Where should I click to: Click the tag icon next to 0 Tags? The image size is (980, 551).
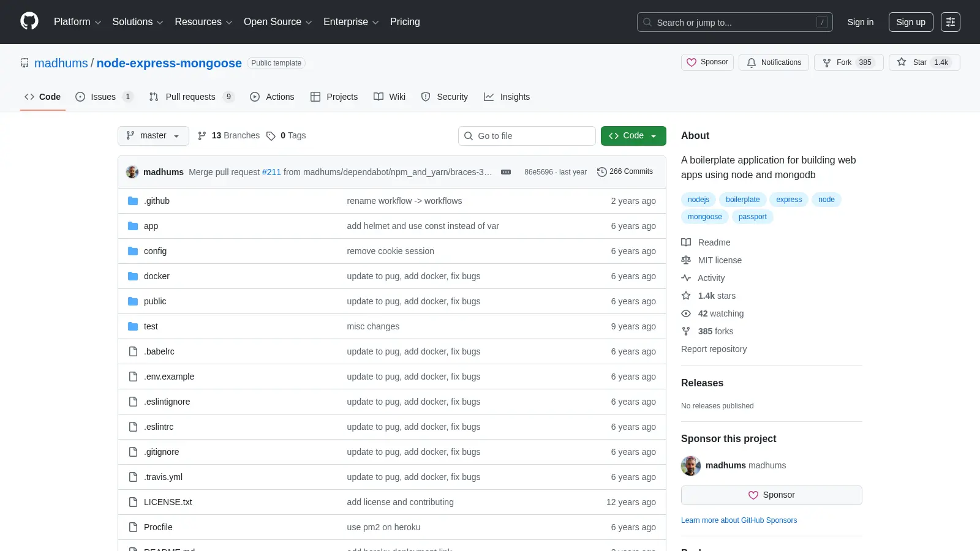(x=271, y=136)
